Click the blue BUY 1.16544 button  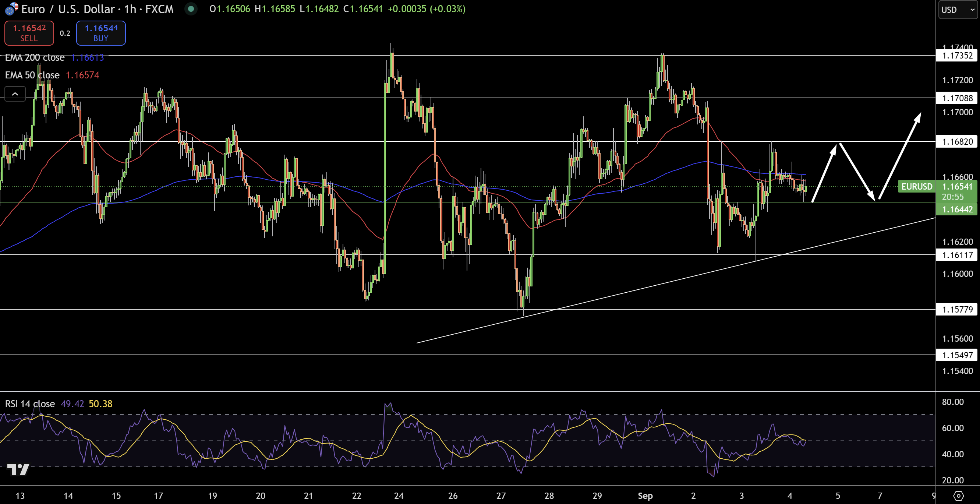point(101,33)
